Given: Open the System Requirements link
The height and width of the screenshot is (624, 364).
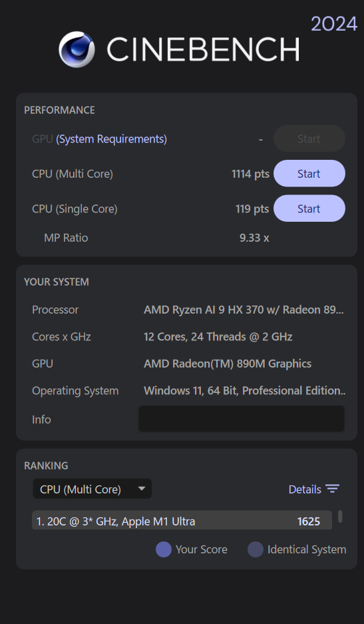Looking at the screenshot, I should click(x=111, y=139).
